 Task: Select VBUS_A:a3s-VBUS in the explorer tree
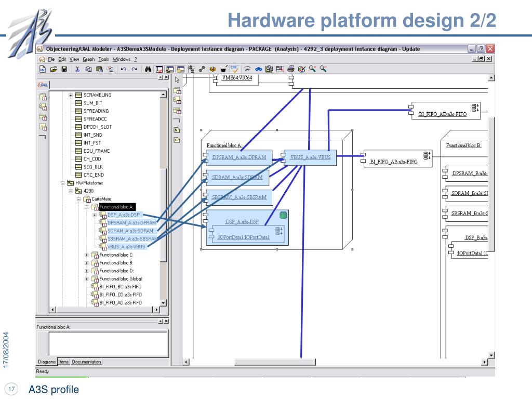126,247
